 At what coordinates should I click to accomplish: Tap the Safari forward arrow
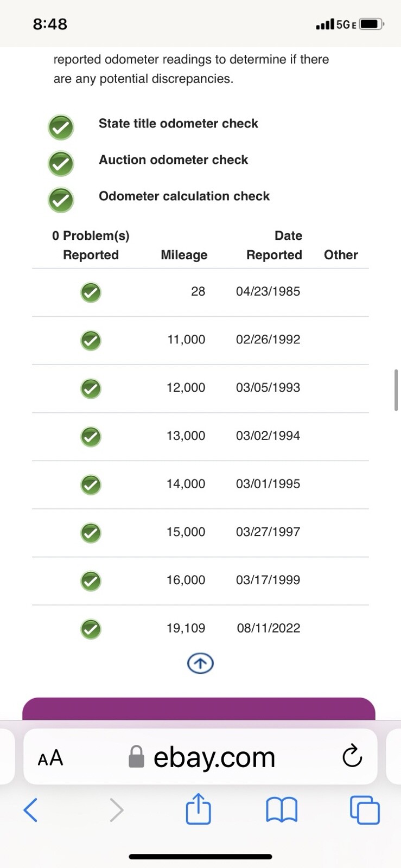pyautogui.click(x=116, y=810)
